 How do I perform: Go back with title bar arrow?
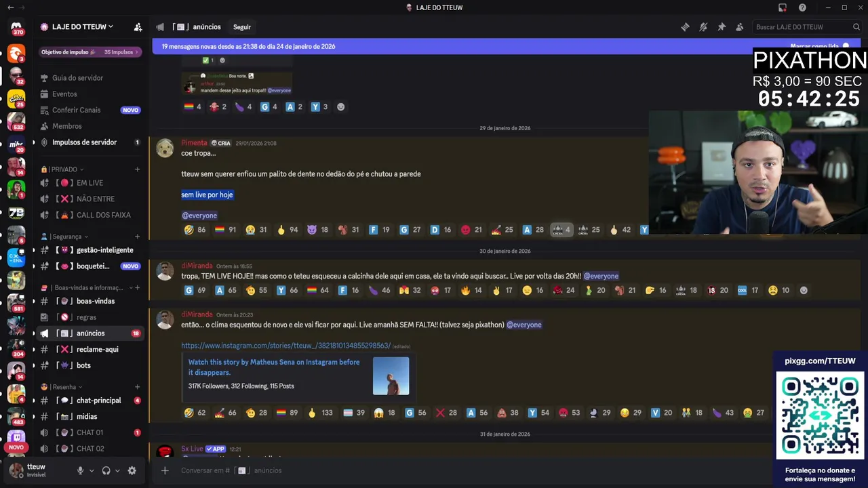[11, 7]
